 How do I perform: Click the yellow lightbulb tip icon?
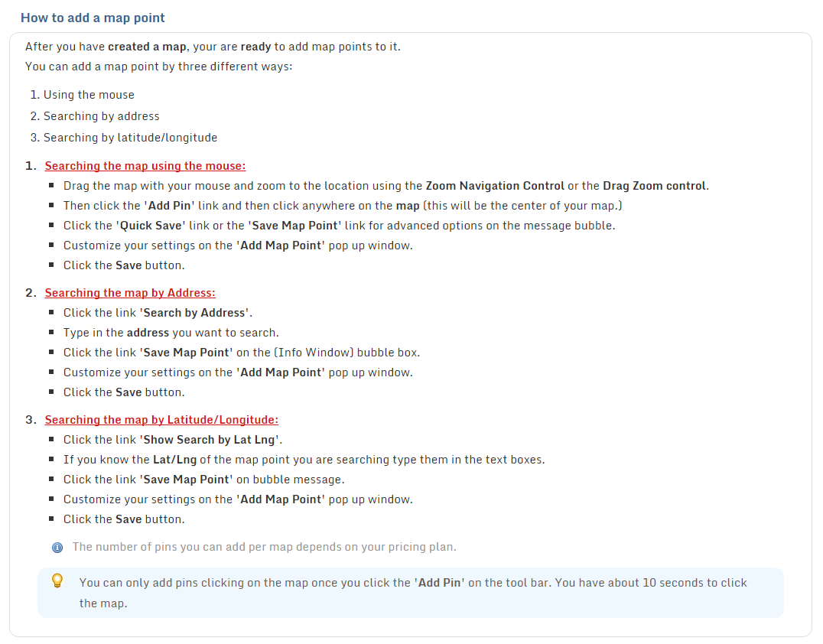pos(57,581)
